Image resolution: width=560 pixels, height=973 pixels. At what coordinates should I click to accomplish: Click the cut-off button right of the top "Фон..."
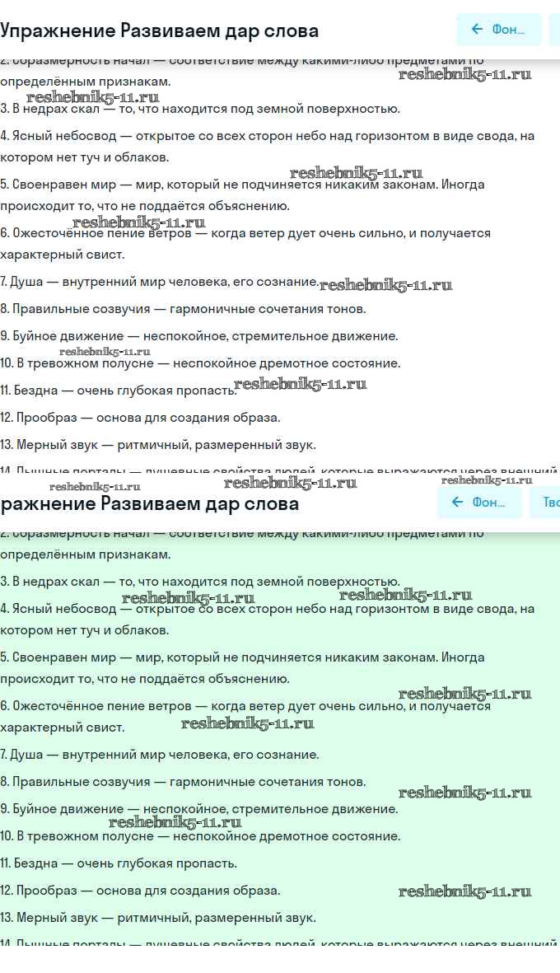(x=554, y=29)
